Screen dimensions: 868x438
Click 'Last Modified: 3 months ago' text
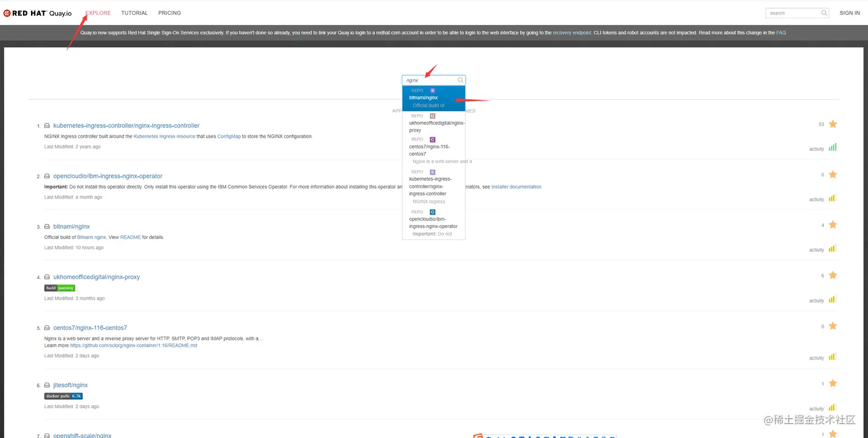click(x=75, y=299)
